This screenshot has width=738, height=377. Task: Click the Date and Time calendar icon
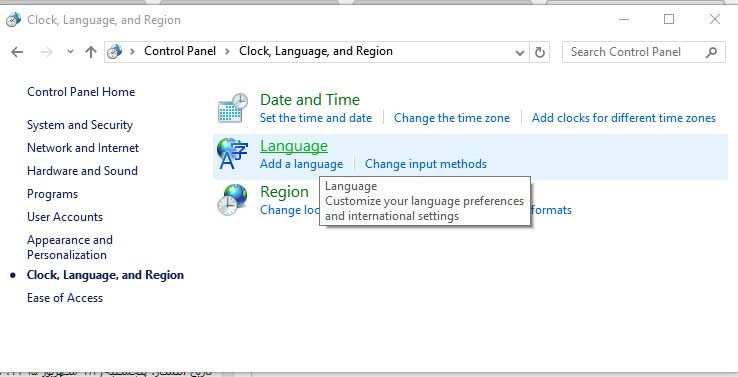233,108
